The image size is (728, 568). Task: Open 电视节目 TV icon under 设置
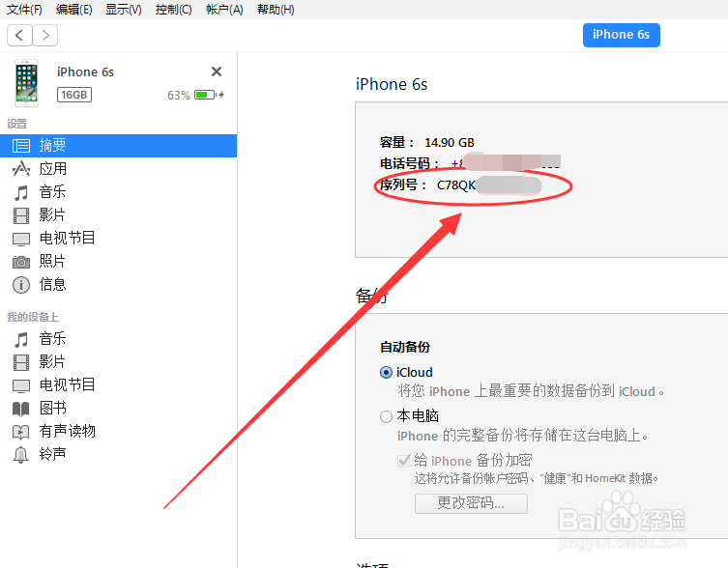tap(21, 239)
